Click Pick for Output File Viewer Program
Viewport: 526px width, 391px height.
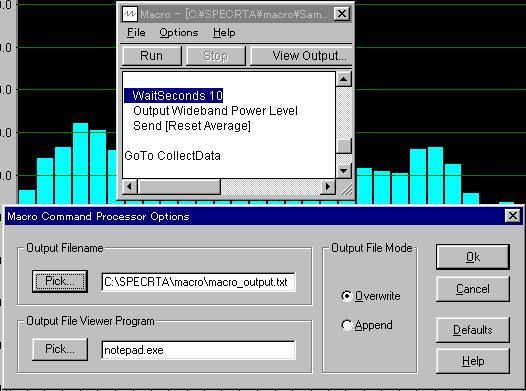[60, 349]
